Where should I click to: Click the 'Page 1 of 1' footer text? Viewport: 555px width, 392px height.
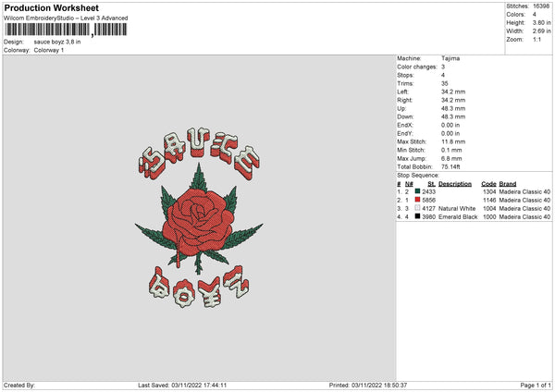pos(536,386)
